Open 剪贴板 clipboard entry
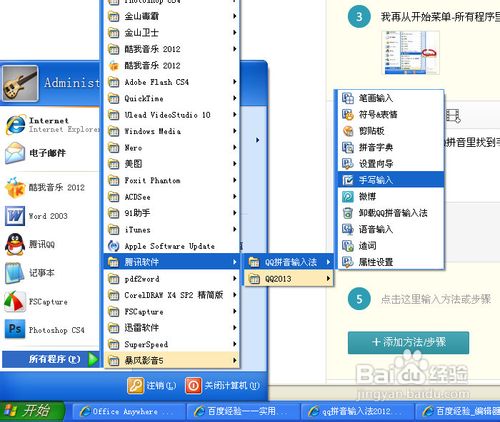The height and width of the screenshot is (422, 500). [391, 131]
